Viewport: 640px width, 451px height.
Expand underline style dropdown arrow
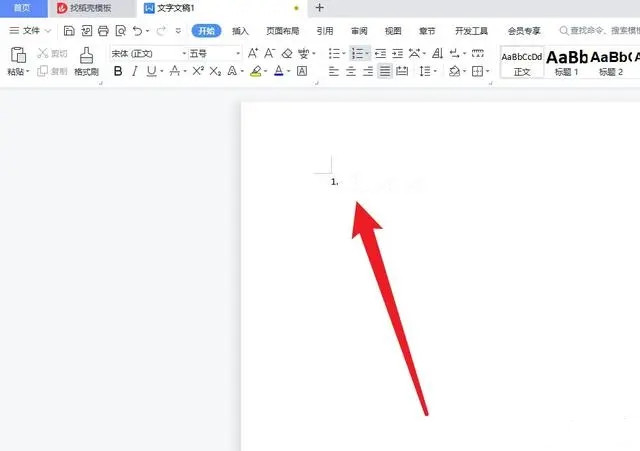pyautogui.click(x=162, y=72)
